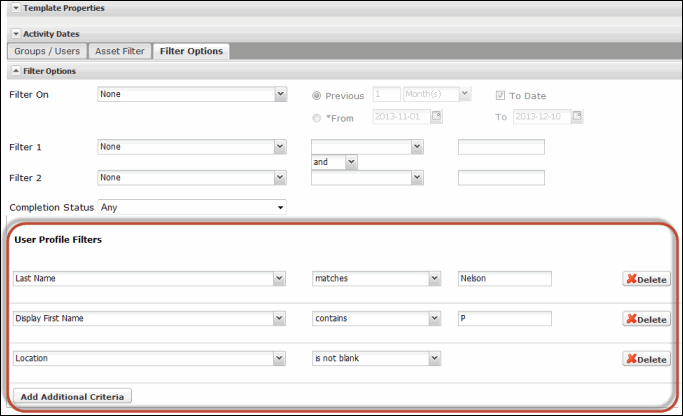Viewport: 683px width, 416px height.
Task: Open the 'contains' operator dropdown
Action: click(376, 318)
